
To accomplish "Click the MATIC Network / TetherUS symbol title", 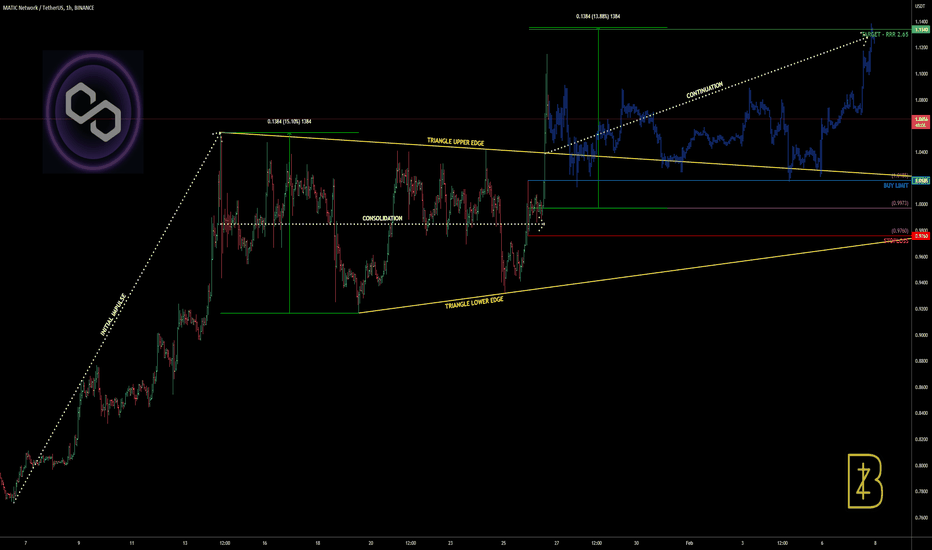I will pyautogui.click(x=48, y=8).
